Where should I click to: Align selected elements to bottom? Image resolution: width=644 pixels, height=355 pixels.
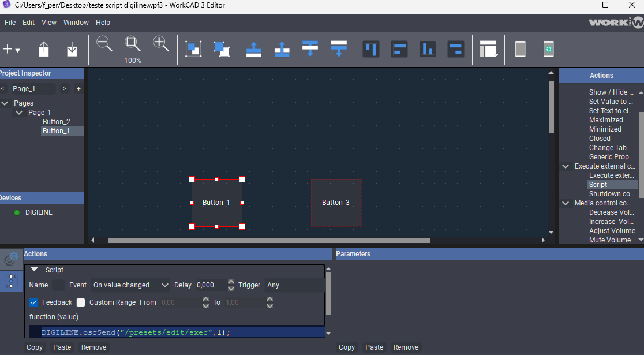pyautogui.click(x=428, y=49)
